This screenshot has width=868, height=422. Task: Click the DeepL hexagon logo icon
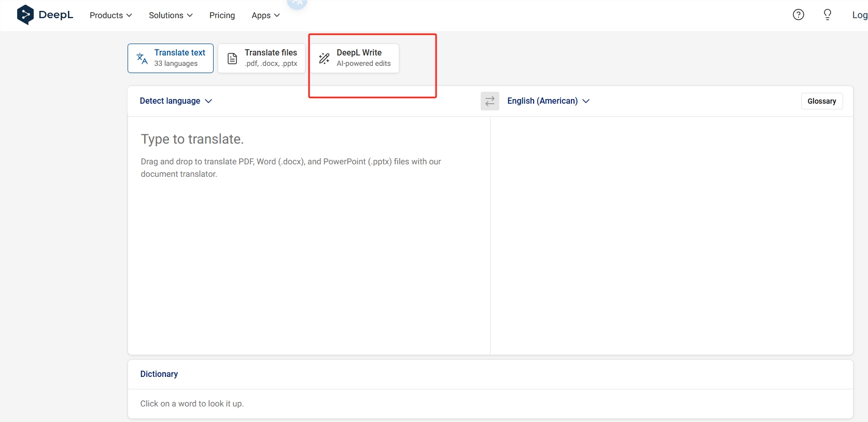pos(25,15)
